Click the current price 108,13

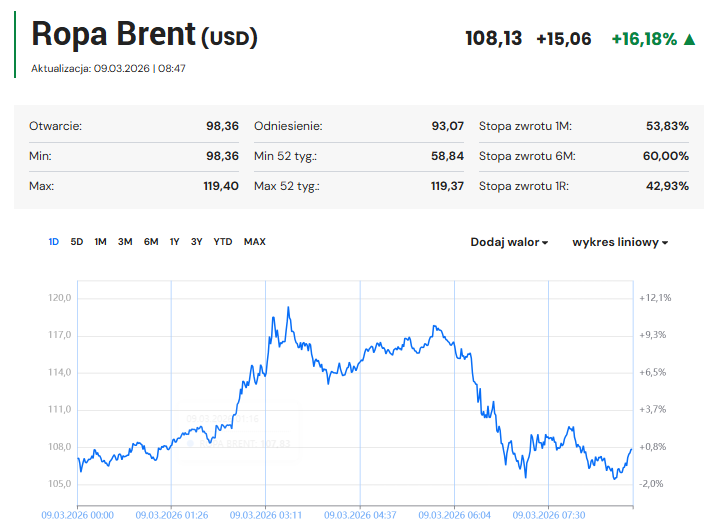[494, 39]
